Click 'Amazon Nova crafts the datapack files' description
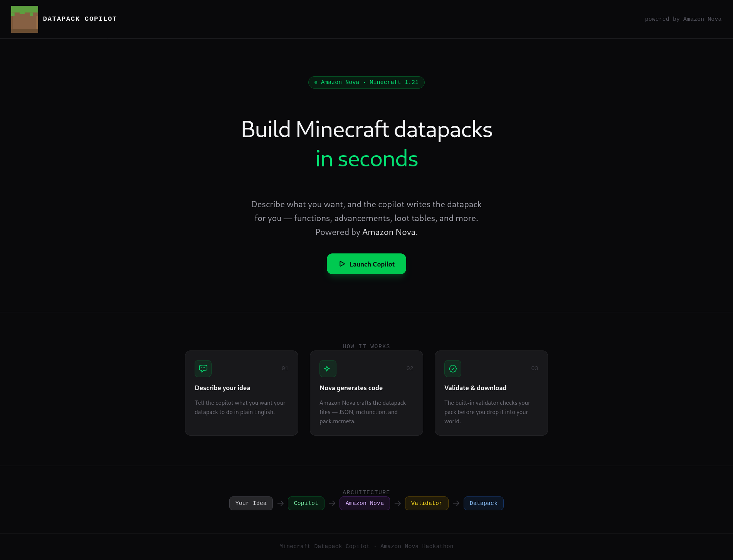This screenshot has height=560, width=733. [x=363, y=412]
